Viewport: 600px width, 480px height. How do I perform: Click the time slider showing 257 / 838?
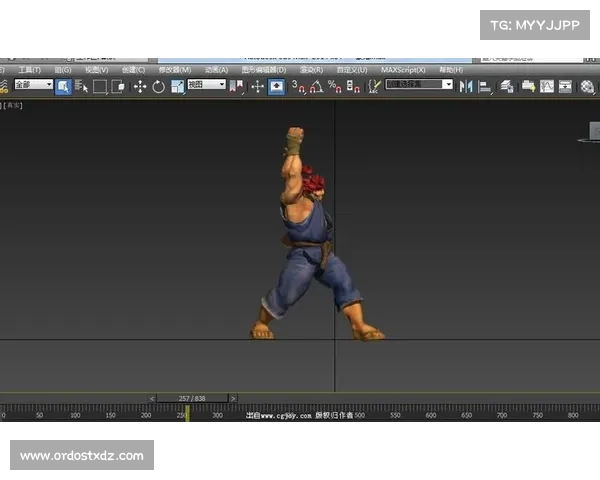(192, 398)
